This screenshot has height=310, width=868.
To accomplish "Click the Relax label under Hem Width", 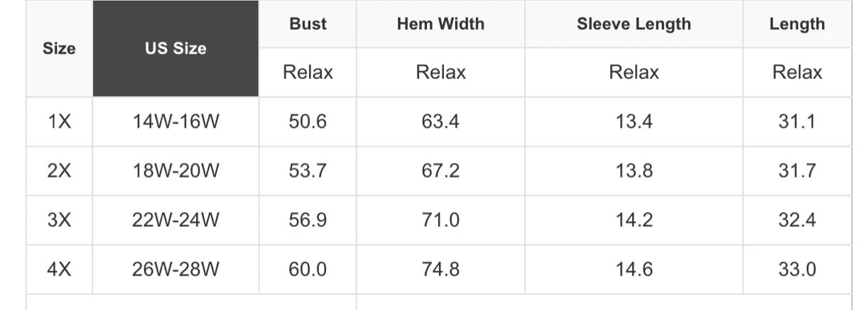I will pos(440,72).
